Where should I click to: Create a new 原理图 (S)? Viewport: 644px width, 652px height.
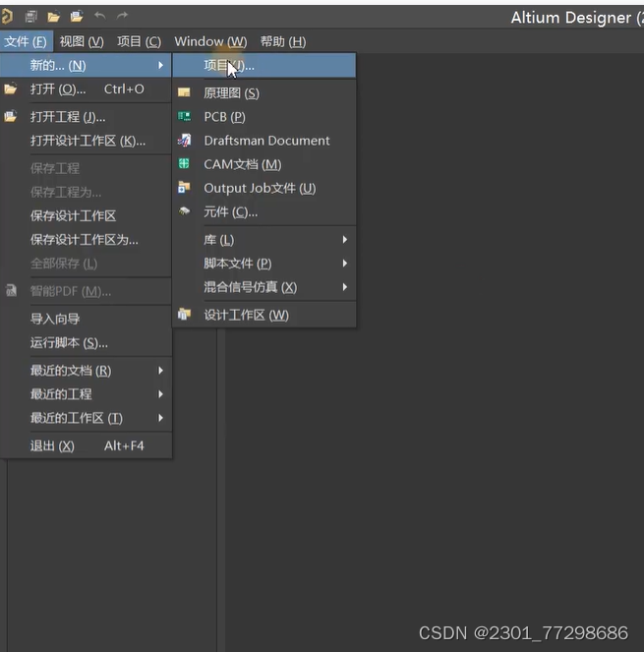[264, 92]
